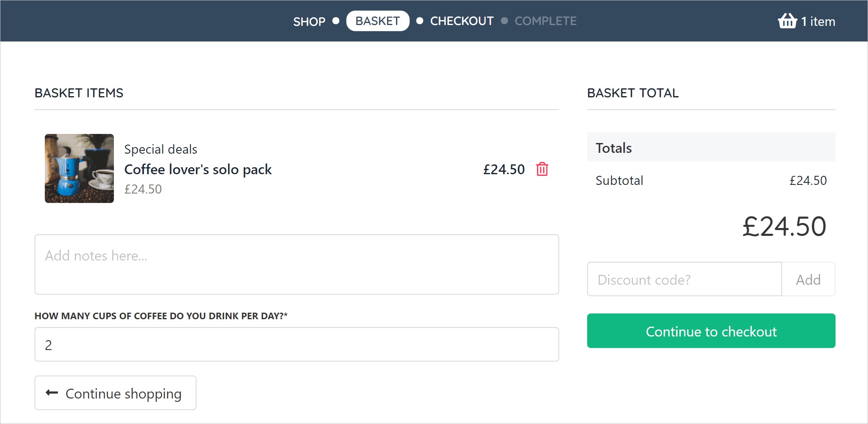
Task: Click the Totals section header
Action: pyautogui.click(x=613, y=148)
